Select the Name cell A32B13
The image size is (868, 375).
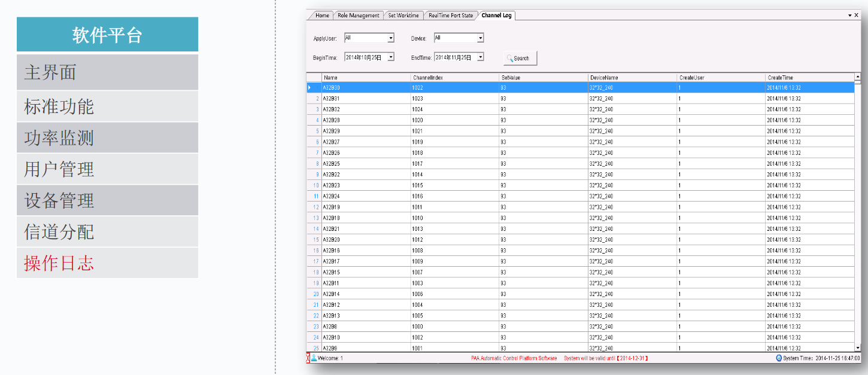[x=366, y=316]
